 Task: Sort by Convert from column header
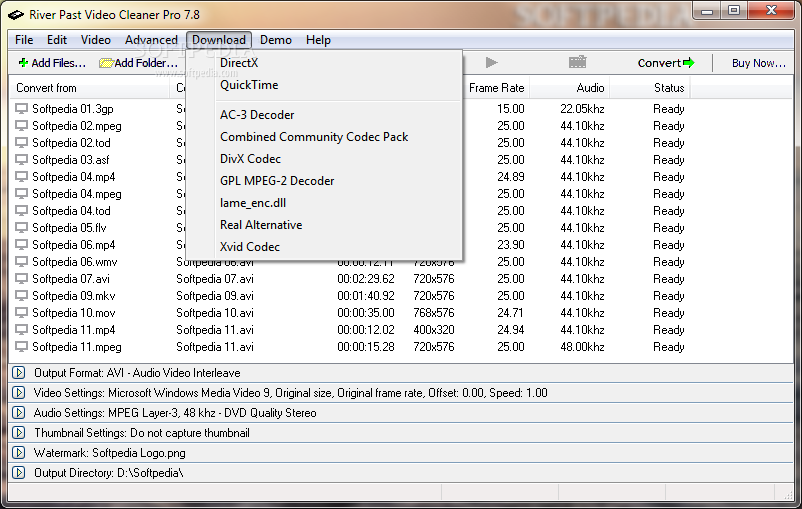90,88
